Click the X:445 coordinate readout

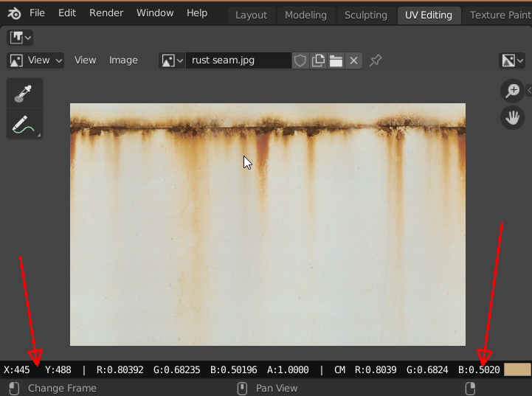point(17,369)
